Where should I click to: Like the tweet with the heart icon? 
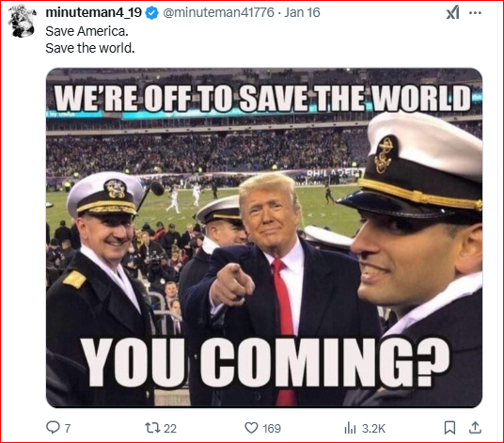(x=251, y=428)
